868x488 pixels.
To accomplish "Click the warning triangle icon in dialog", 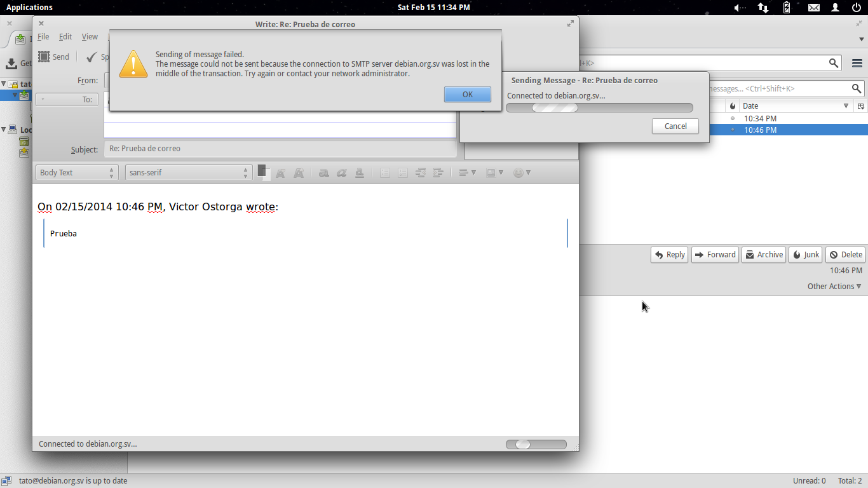I will point(133,64).
